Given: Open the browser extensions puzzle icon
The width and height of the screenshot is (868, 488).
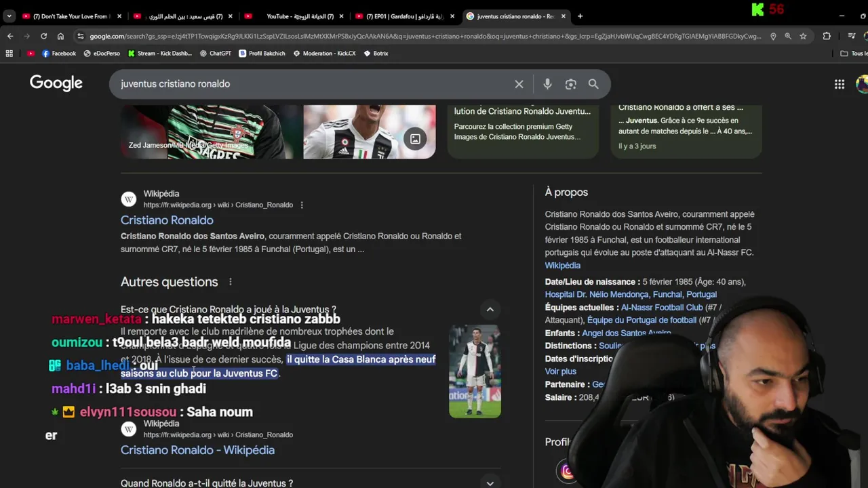Looking at the screenshot, I should click(x=827, y=36).
